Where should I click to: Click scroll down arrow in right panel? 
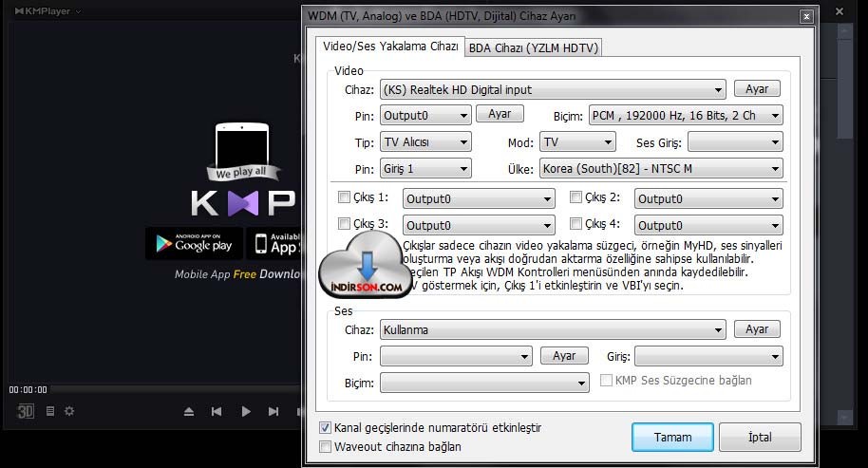point(845,417)
